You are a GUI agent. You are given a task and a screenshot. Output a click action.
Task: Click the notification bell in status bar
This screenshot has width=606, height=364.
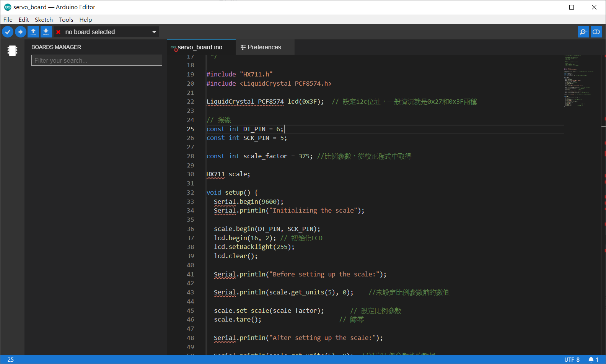[591, 359]
